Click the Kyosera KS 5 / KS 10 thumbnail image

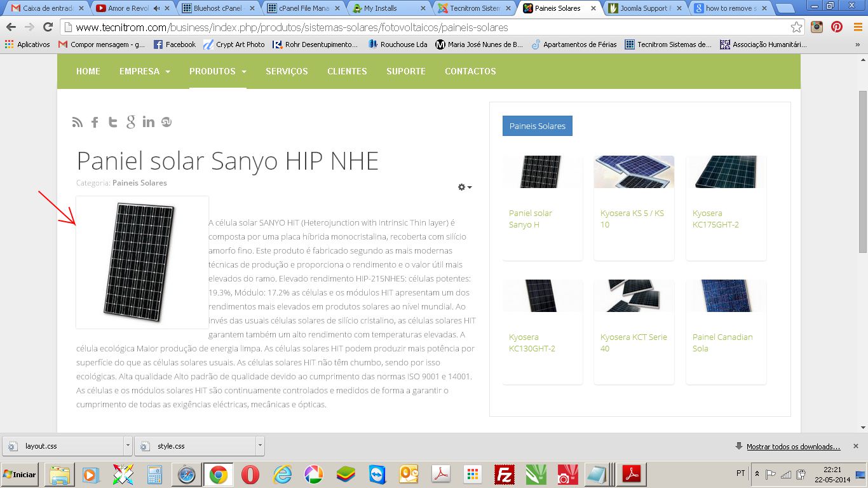click(x=634, y=172)
